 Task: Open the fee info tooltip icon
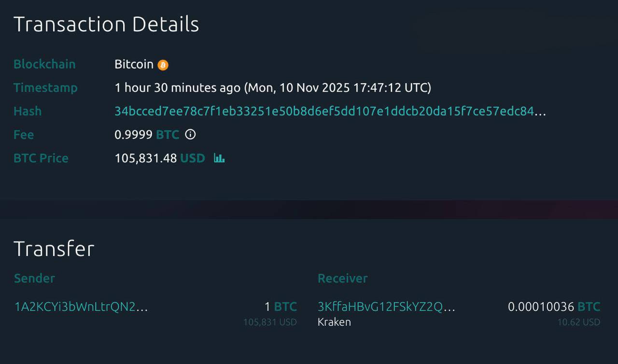[191, 135]
